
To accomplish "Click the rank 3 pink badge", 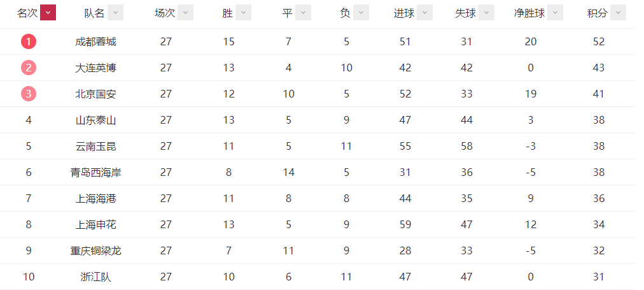I will (29, 94).
